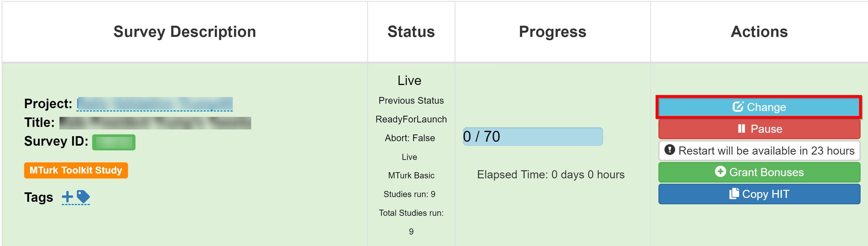The width and height of the screenshot is (868, 246).
Task: Open the Grant Bonuses action
Action: 759,172
